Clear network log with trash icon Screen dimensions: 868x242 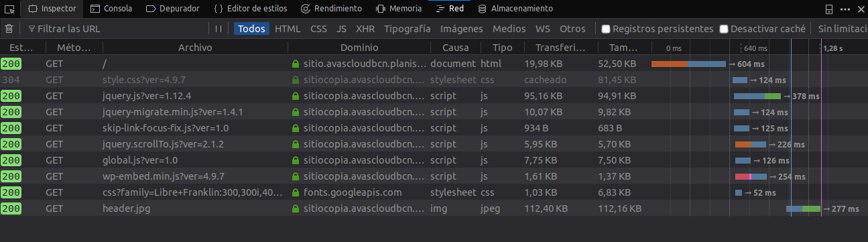coord(9,29)
